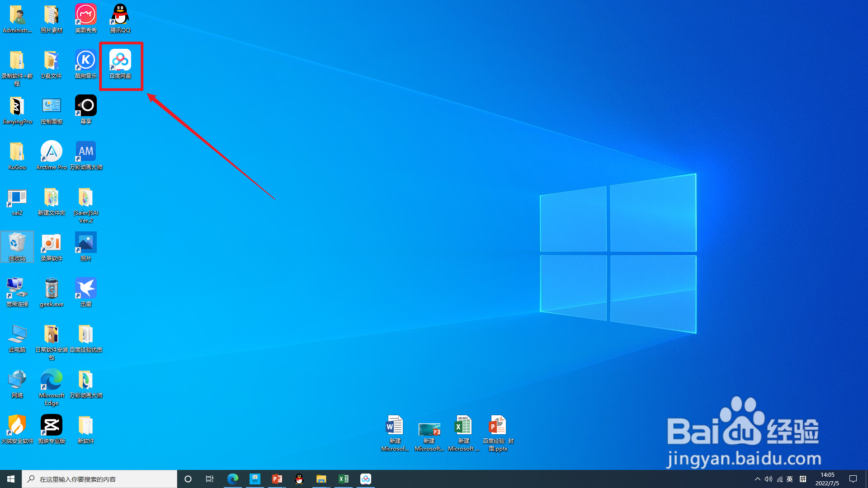Viewport: 868px width, 488px height.
Task: Select the 美图秀秀 desktop icon
Action: tap(86, 19)
